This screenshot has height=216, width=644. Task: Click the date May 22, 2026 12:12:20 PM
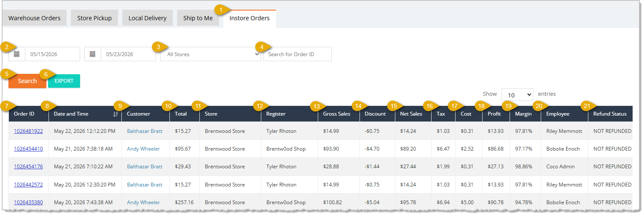click(85, 131)
